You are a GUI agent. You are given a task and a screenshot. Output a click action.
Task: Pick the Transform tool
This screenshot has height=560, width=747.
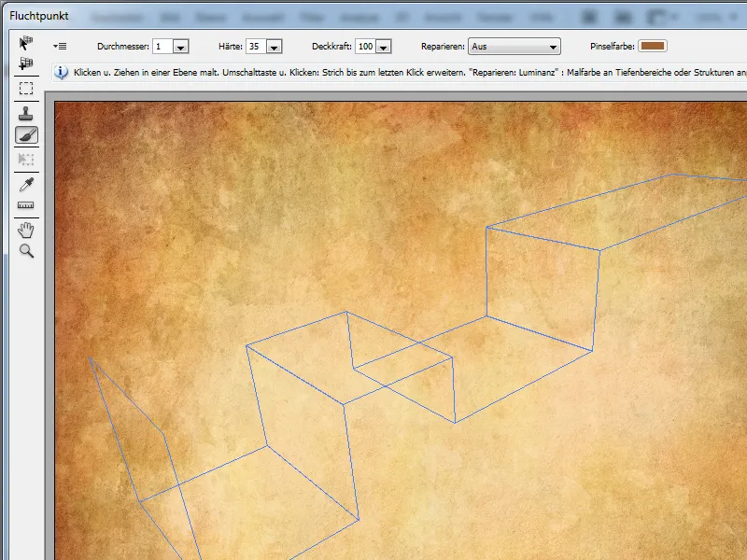(26, 159)
